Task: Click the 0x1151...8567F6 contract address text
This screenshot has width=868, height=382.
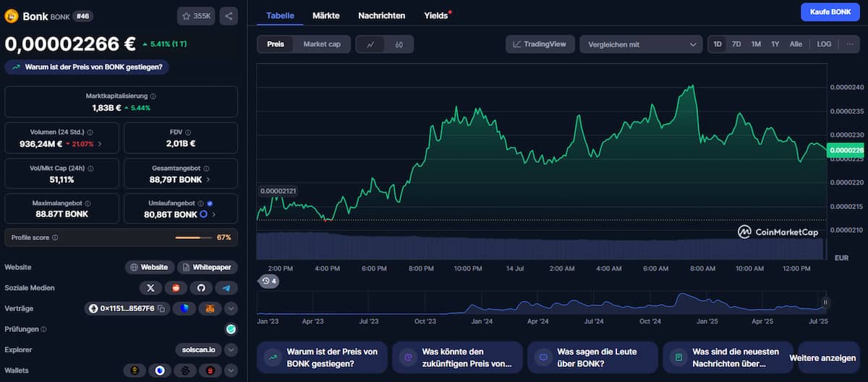Action: pos(128,309)
